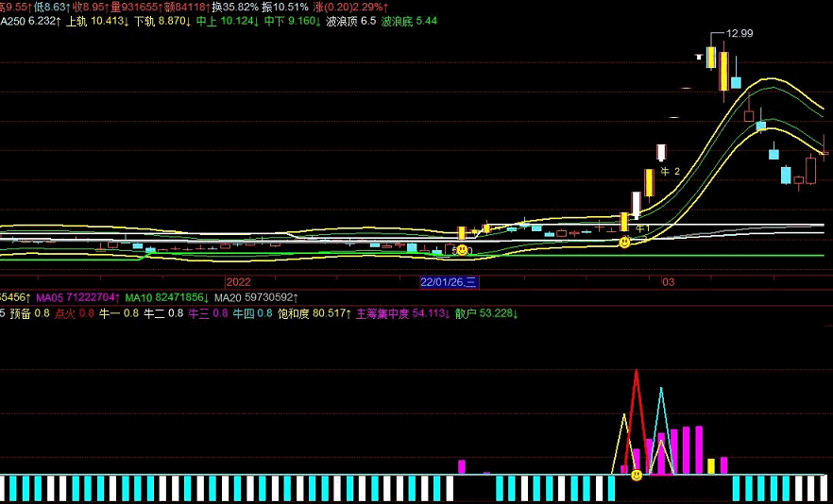
Task: Click the cyan 牛四 spike peak in indicator panel
Action: tap(661, 389)
